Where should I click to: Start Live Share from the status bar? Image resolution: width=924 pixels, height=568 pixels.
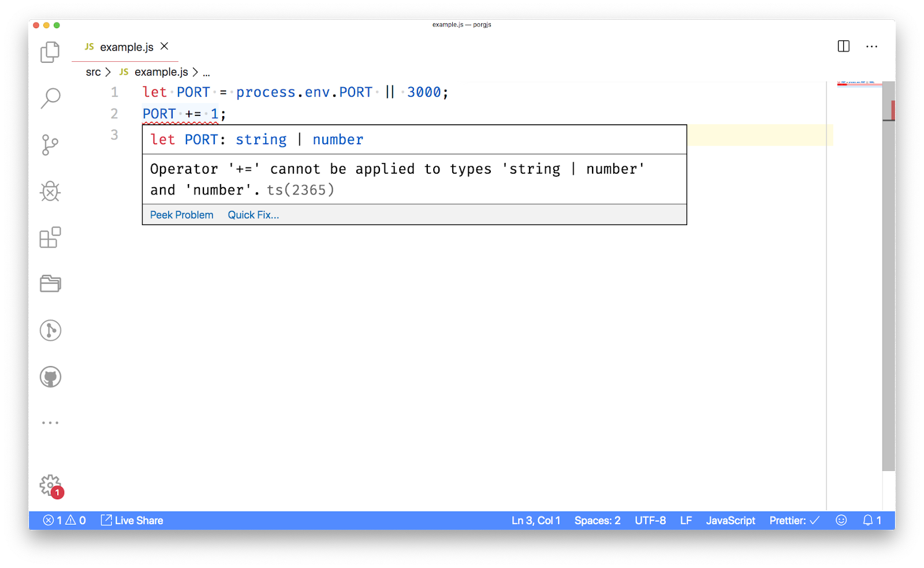132,520
